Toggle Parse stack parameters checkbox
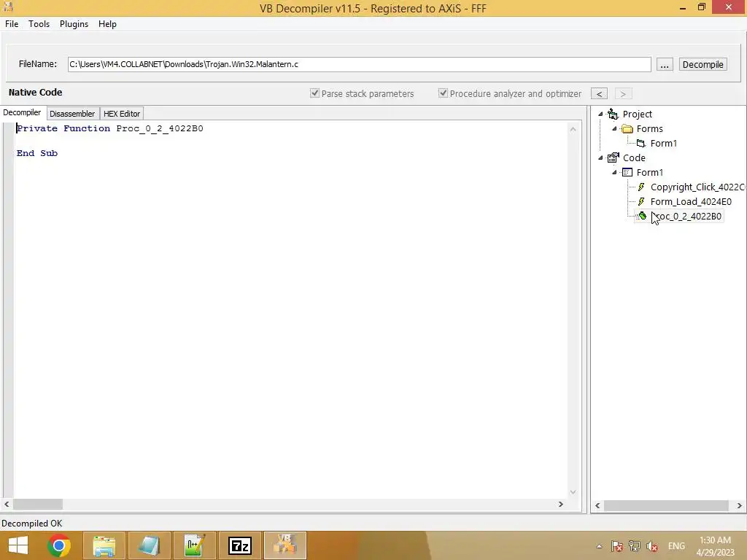 pos(314,93)
